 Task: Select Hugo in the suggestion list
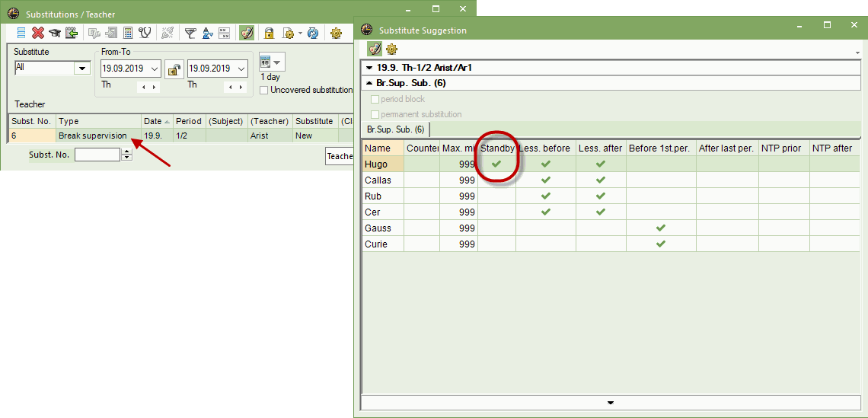pyautogui.click(x=383, y=164)
